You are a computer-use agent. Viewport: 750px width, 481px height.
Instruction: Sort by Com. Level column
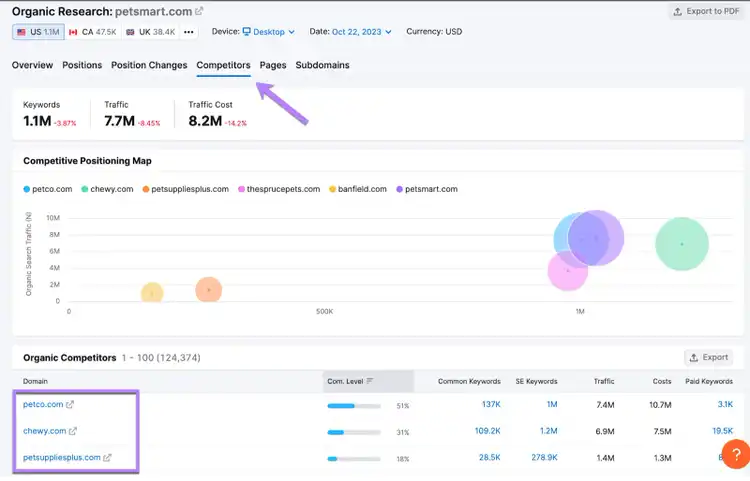point(368,381)
